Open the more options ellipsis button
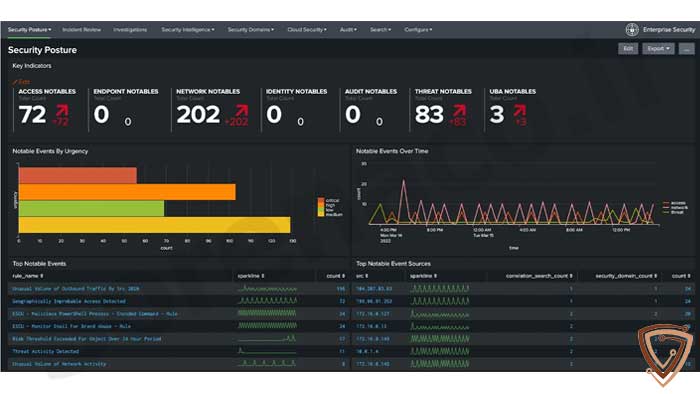700x394 pixels. (687, 49)
